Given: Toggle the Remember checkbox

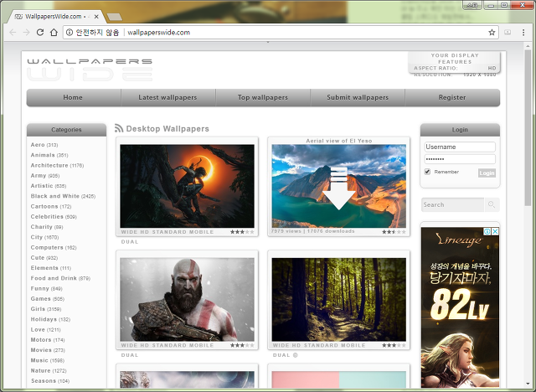Looking at the screenshot, I should (x=427, y=172).
